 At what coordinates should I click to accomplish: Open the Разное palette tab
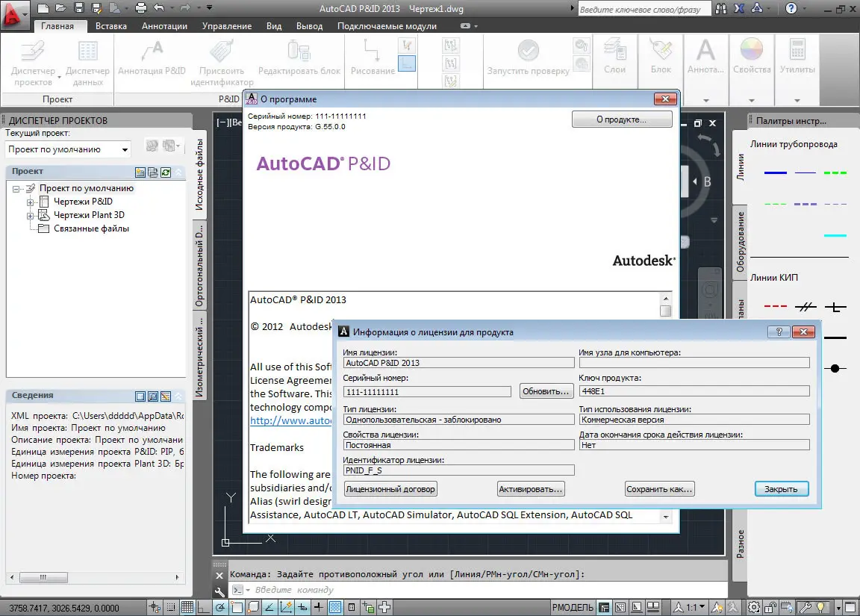[741, 544]
